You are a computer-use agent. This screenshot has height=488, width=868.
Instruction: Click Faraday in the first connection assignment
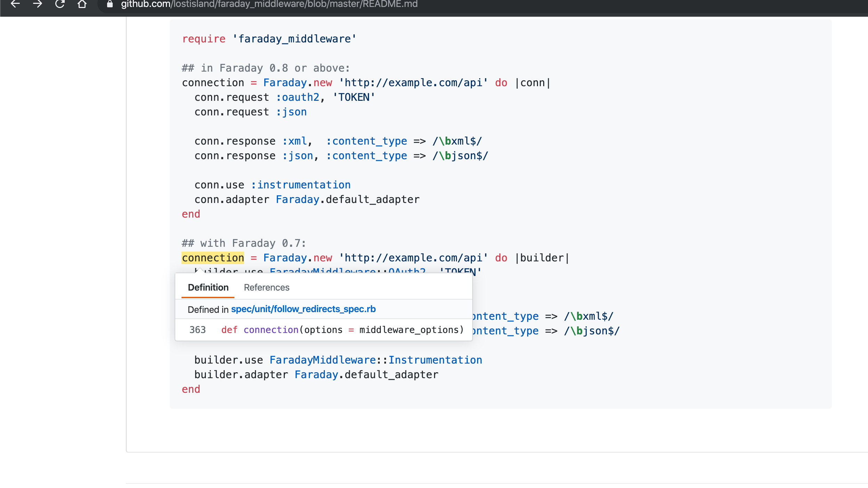point(285,83)
